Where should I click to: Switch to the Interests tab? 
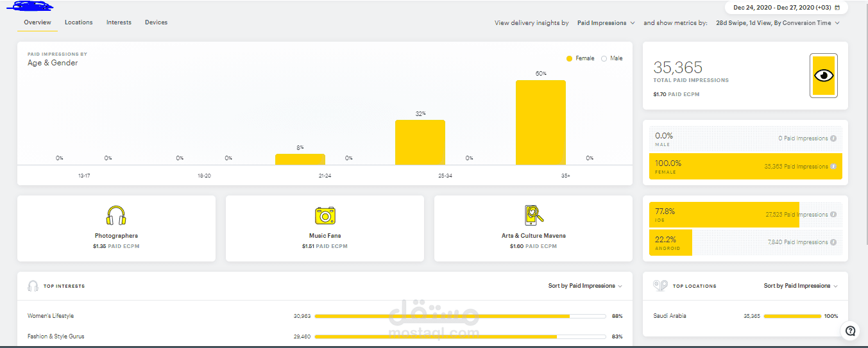(x=119, y=22)
